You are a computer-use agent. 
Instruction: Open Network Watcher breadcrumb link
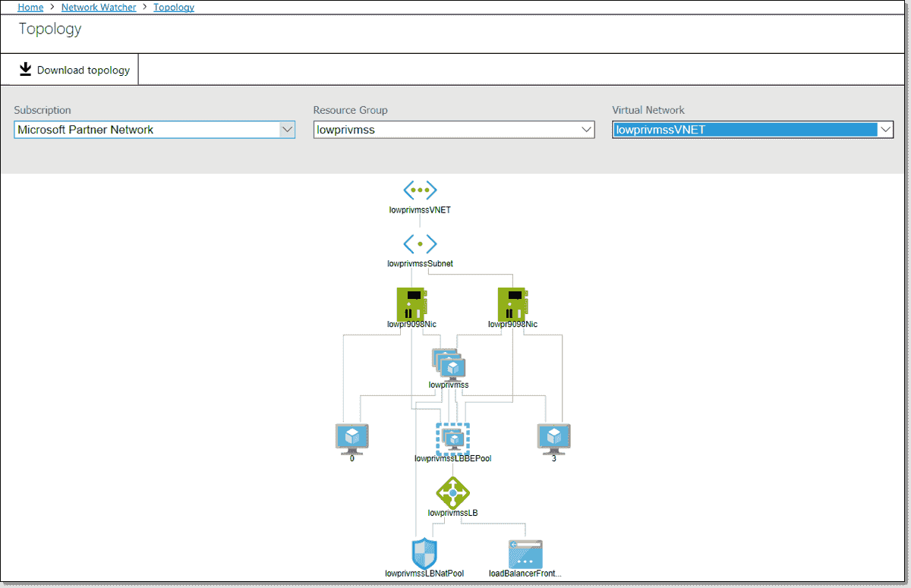point(99,7)
